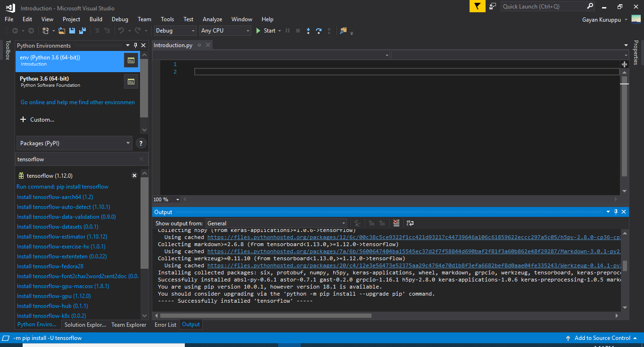Image resolution: width=644 pixels, height=347 pixels.
Task: Toggle Word Wrap in the Output window
Action: [x=410, y=223]
